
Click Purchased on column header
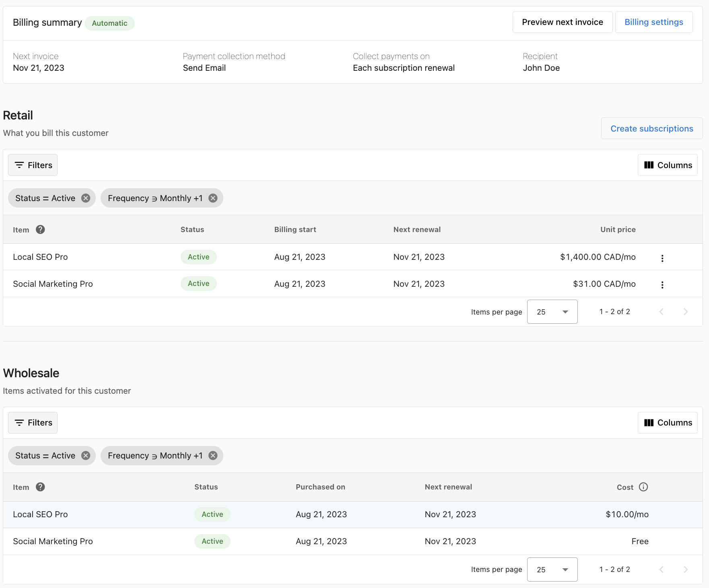[320, 487]
